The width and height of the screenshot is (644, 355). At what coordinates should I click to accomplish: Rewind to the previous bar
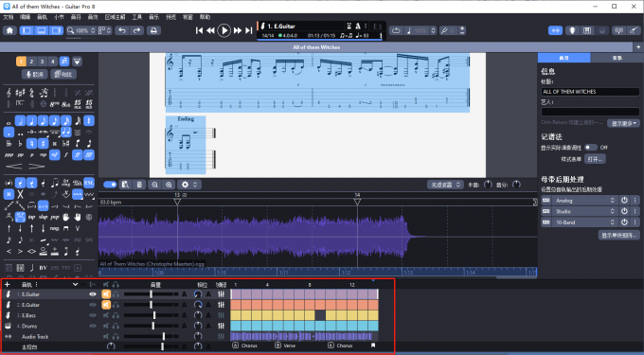coord(210,30)
